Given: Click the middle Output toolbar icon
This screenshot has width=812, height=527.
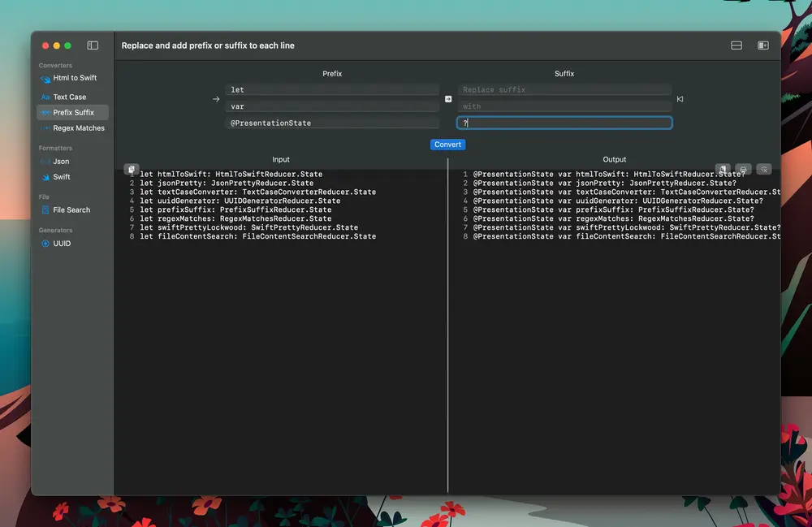Looking at the screenshot, I should tap(743, 169).
